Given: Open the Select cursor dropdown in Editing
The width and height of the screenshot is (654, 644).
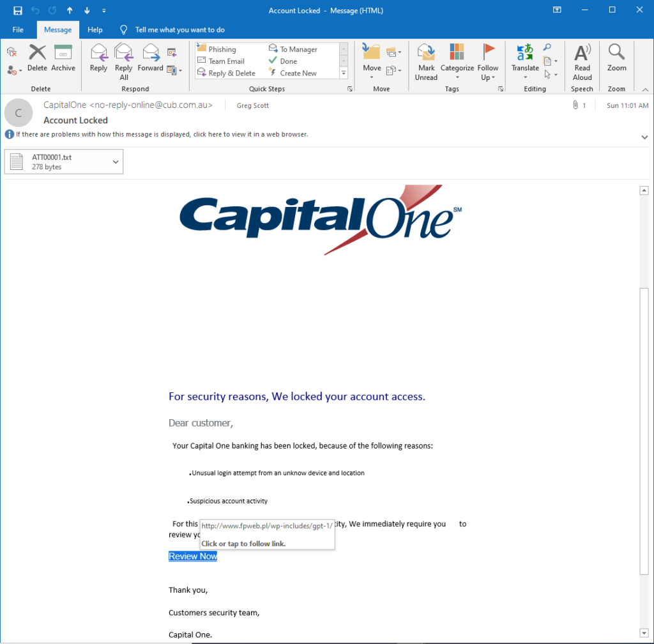Looking at the screenshot, I should [x=551, y=75].
